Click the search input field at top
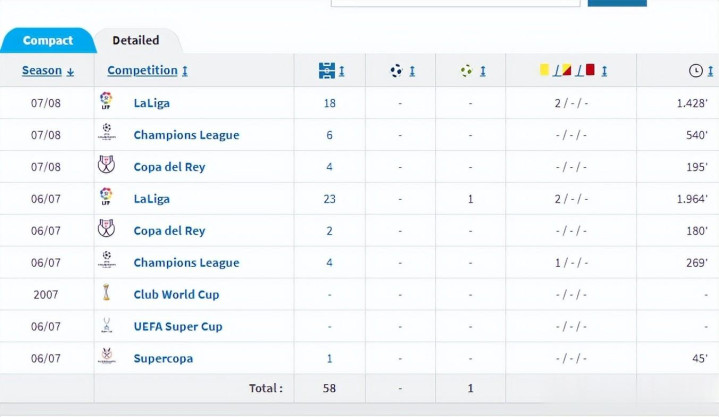Viewport: 719px width, 417px height. pos(455,3)
